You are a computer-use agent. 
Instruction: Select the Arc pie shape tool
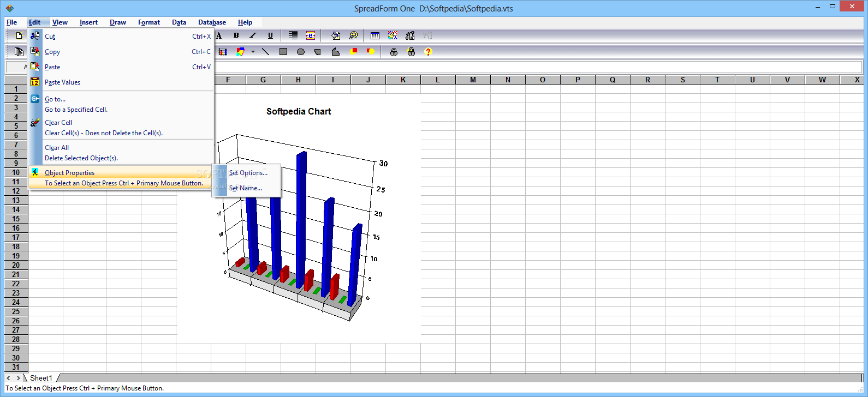tap(318, 52)
